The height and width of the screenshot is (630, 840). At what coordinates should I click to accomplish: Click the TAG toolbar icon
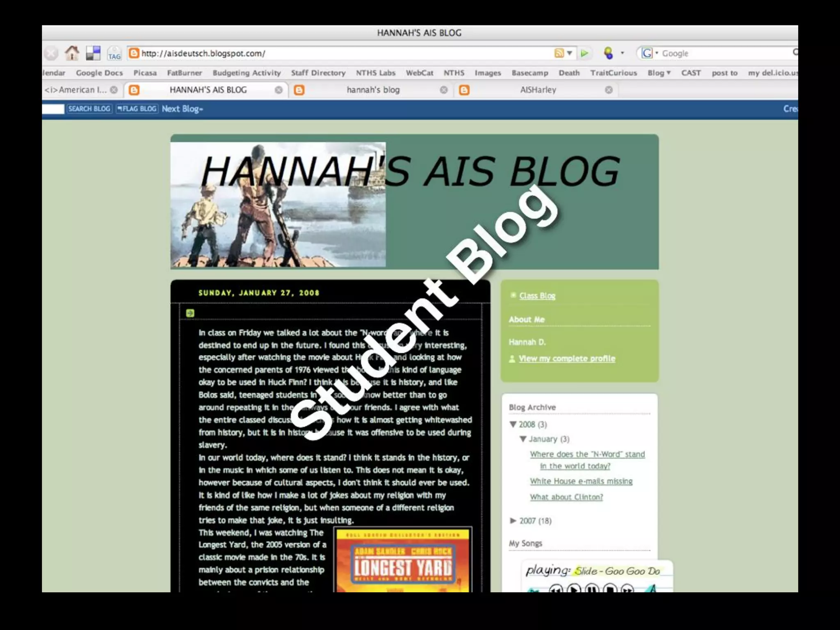point(114,54)
